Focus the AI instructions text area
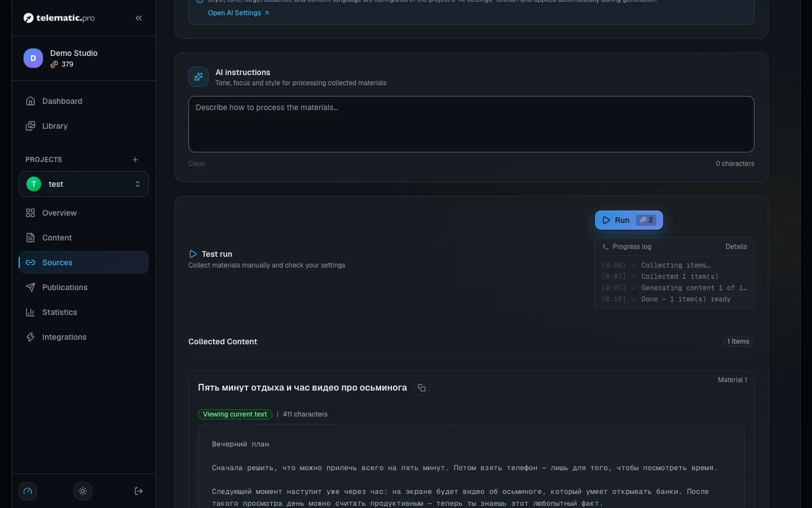Viewport: 812px width, 508px height. (471, 124)
